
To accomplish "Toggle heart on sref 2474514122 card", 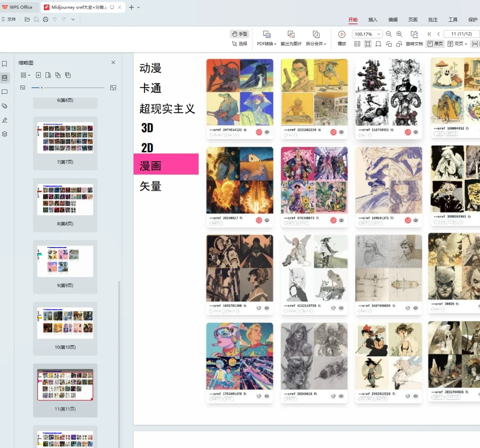I will tap(259, 132).
